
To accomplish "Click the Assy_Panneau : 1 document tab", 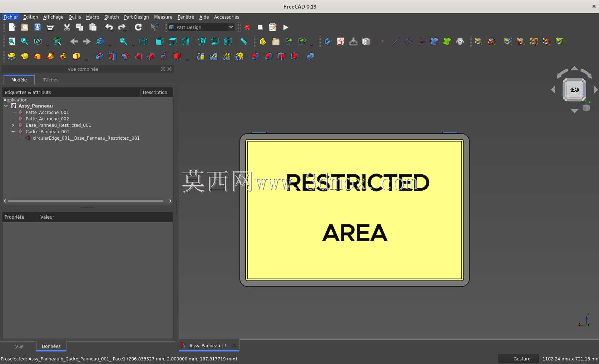I will [208, 345].
